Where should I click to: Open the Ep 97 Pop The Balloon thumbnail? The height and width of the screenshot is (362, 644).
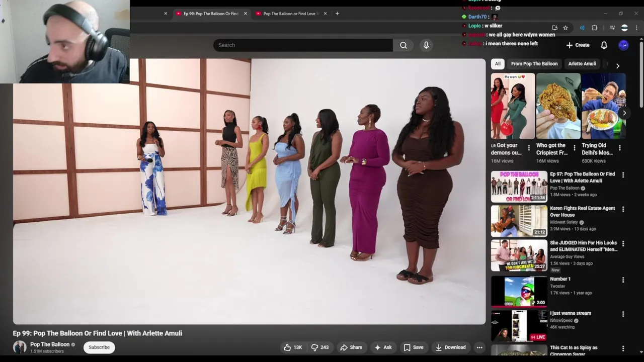coord(519,187)
